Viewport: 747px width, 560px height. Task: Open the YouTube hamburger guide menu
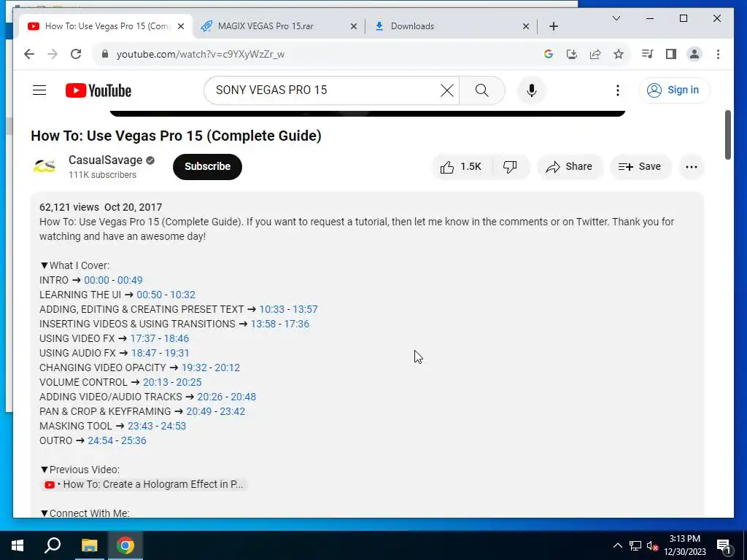pos(39,90)
